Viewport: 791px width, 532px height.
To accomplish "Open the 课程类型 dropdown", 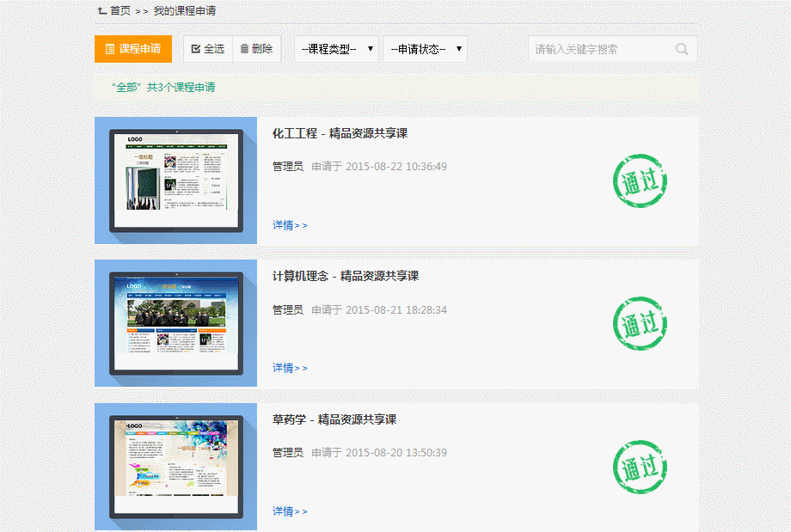I will pyautogui.click(x=336, y=49).
